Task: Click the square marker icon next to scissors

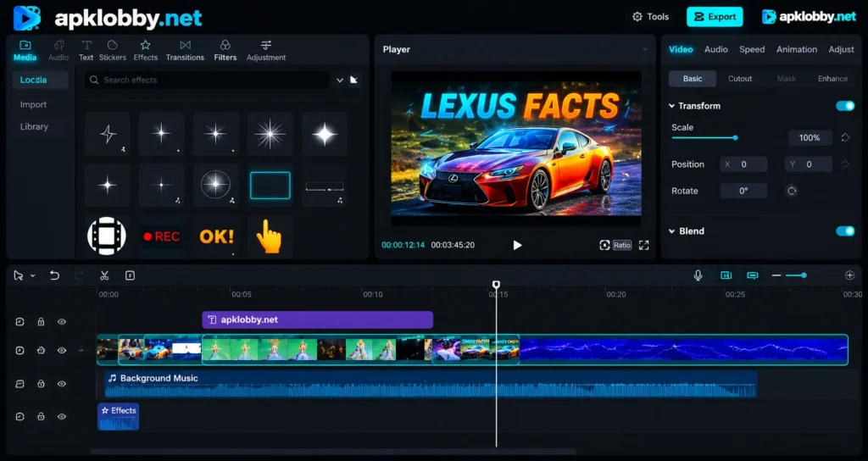Action: [130, 275]
